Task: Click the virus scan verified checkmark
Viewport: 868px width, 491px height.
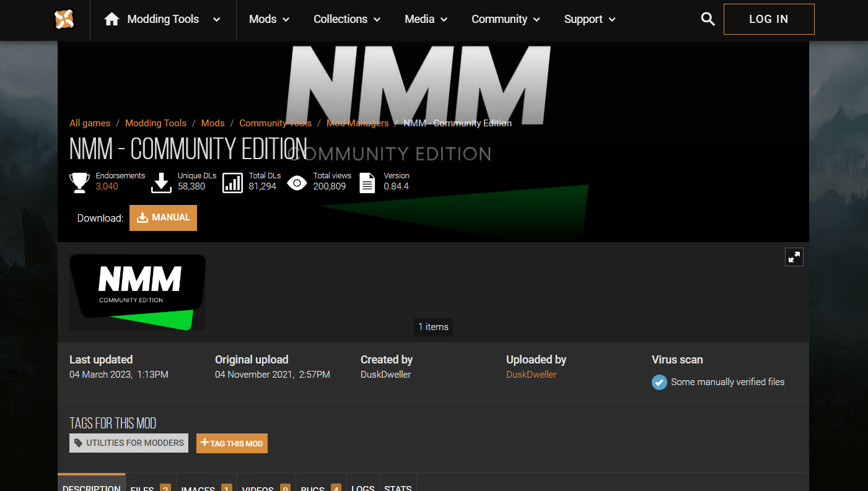Action: [659, 382]
